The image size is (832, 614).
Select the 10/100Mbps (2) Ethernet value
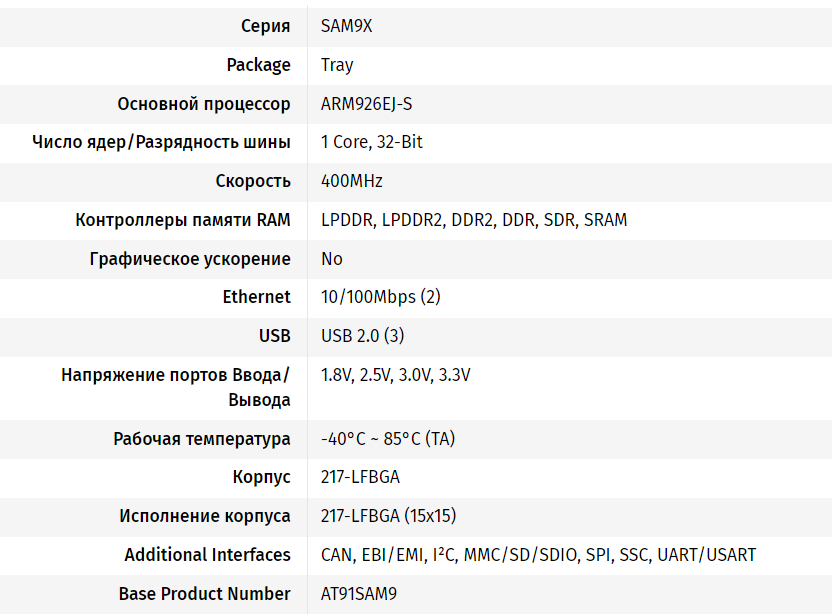381,297
